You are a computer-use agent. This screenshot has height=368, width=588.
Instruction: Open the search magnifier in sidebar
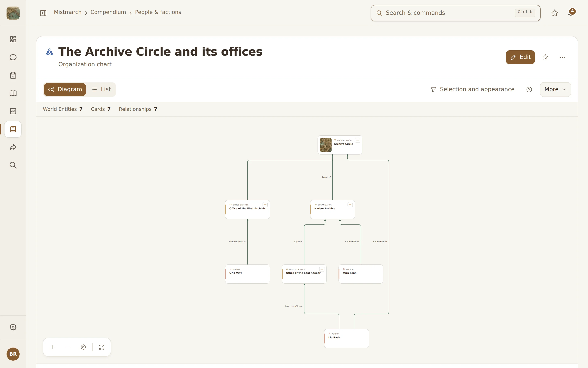13,165
